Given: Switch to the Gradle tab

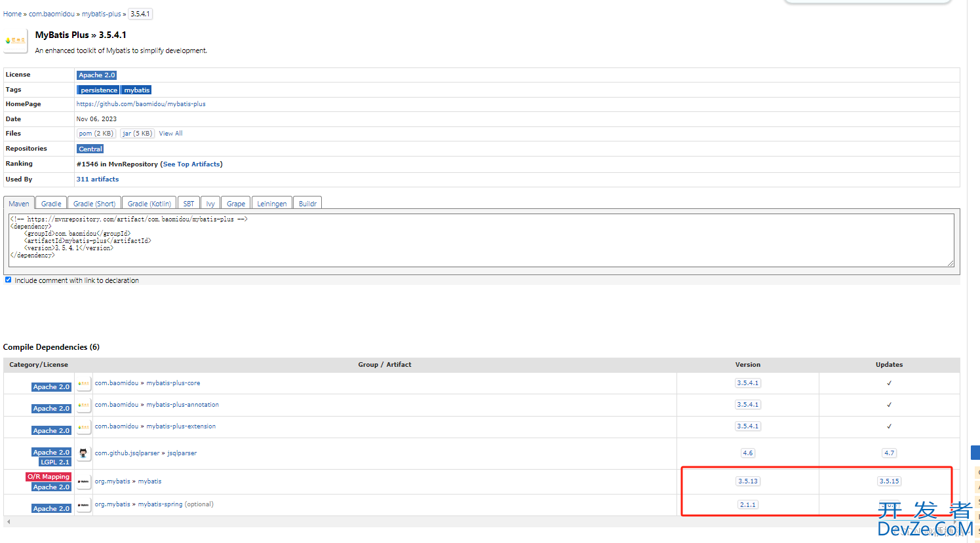Looking at the screenshot, I should coord(51,204).
